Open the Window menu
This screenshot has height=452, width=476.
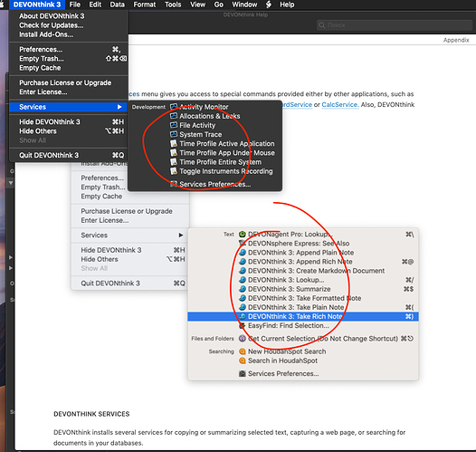coord(244,5)
